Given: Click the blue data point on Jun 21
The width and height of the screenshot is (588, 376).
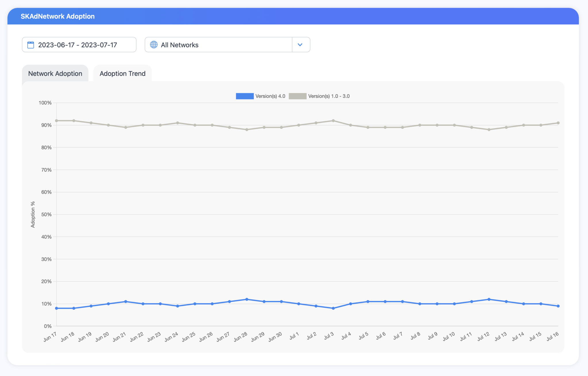Looking at the screenshot, I should pos(126,302).
